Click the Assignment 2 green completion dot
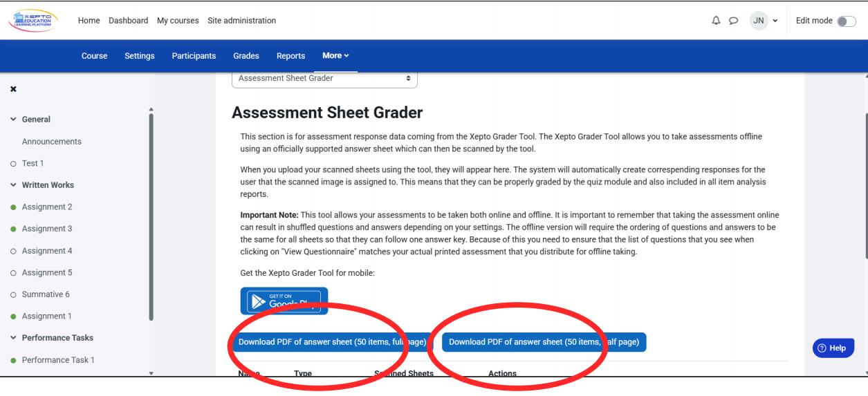The width and height of the screenshot is (868, 396). click(13, 207)
